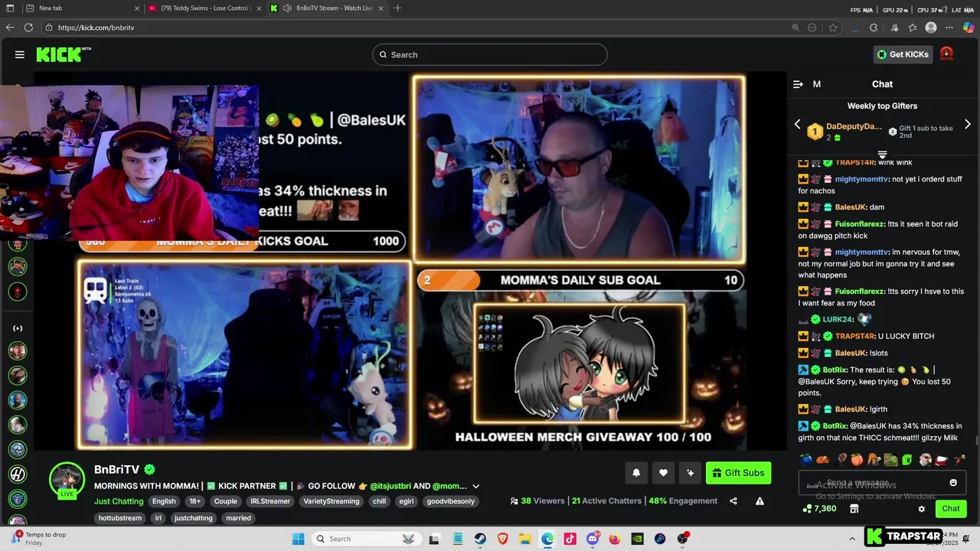980x551 pixels.
Task: Select the hottubstream tag
Action: click(x=120, y=518)
